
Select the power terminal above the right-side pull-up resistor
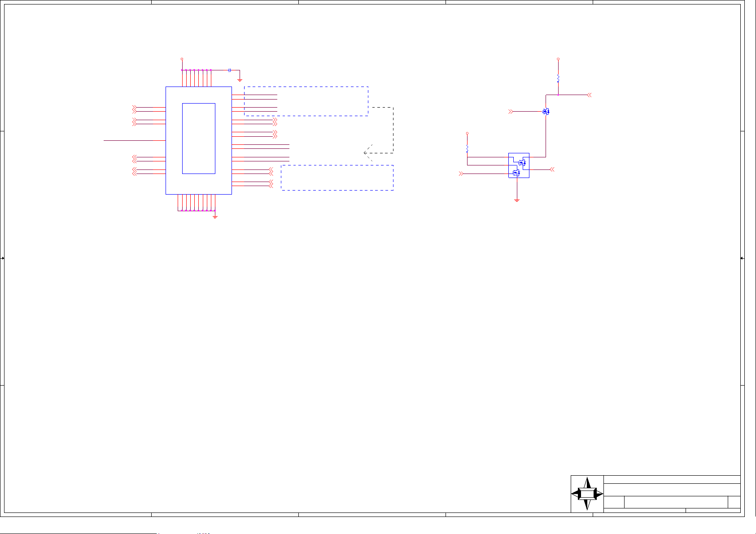[x=558, y=59]
